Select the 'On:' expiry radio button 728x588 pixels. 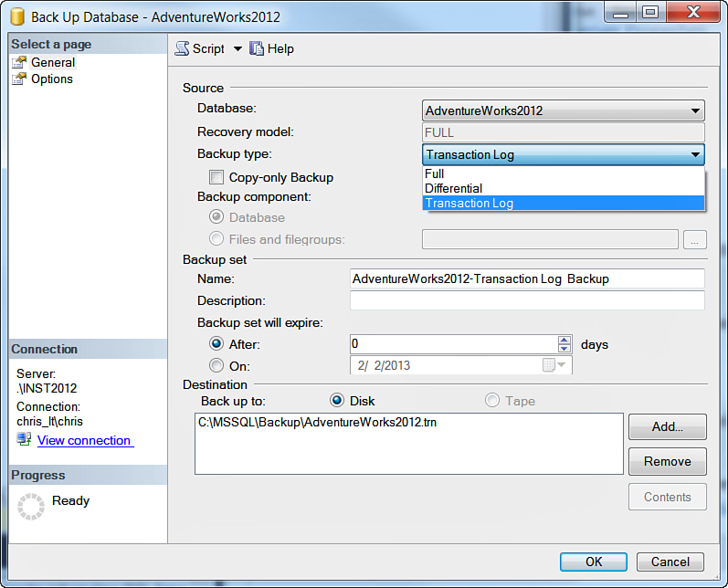(x=216, y=365)
